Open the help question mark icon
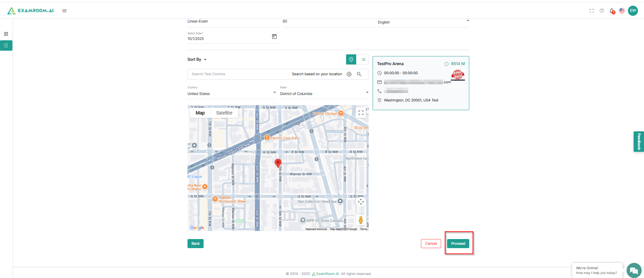This screenshot has height=278, width=644. click(602, 11)
